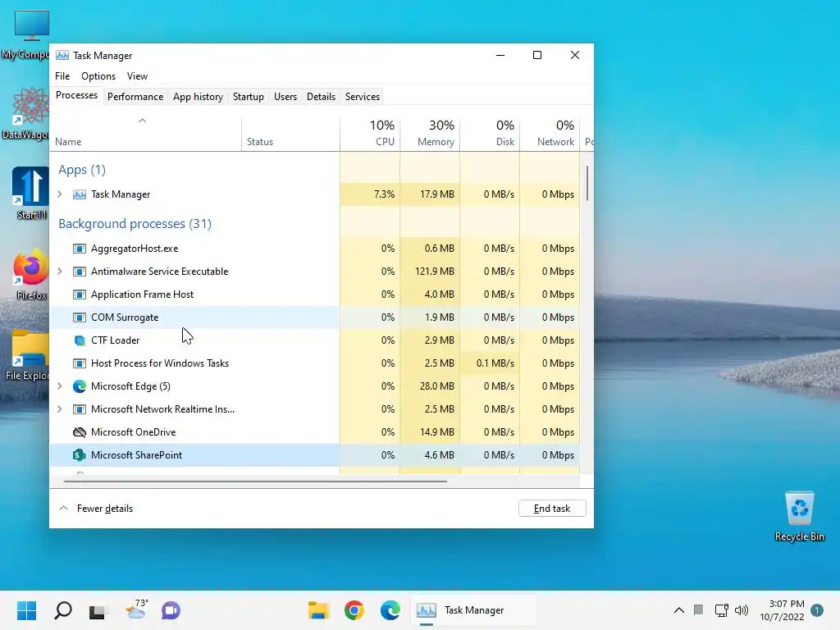Select the 121.9 MB memory cell

[430, 272]
